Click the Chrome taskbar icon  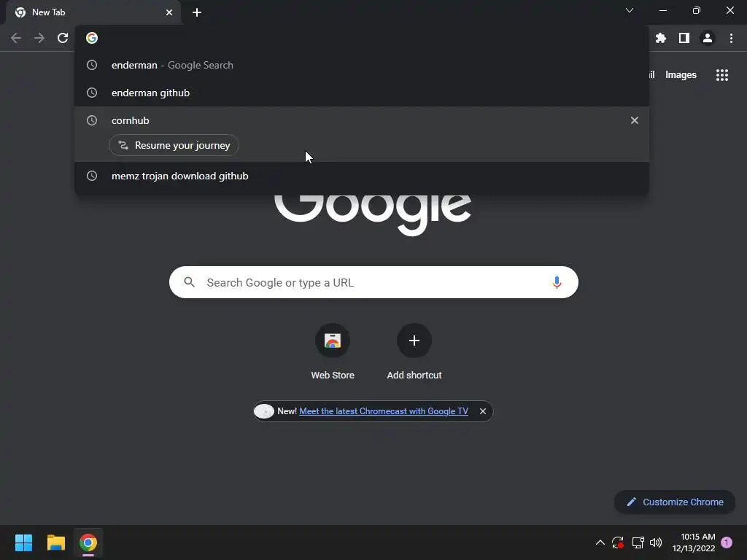88,542
